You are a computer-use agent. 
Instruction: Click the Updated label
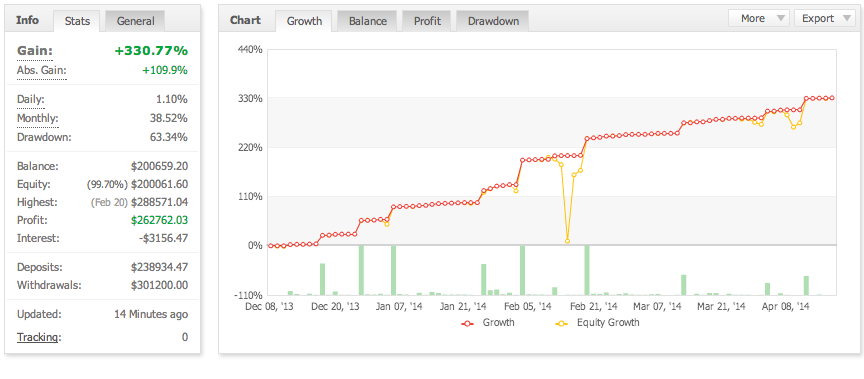tap(39, 315)
